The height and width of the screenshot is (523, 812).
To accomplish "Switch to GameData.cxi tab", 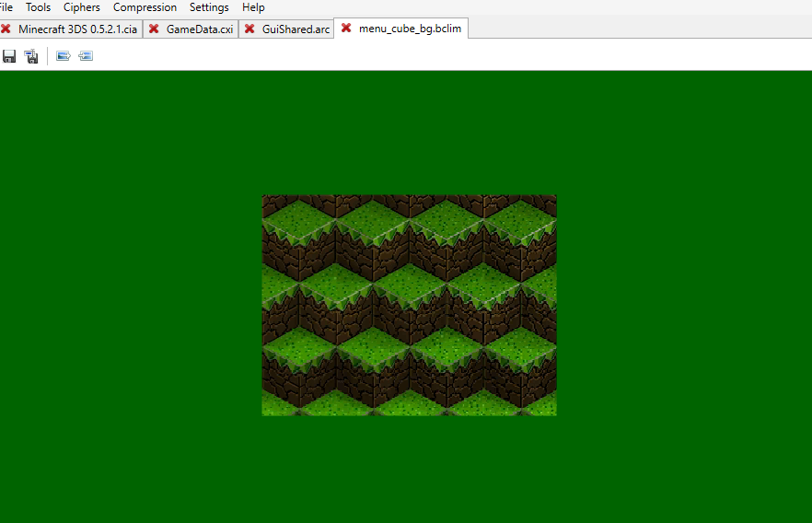I will (x=200, y=29).
